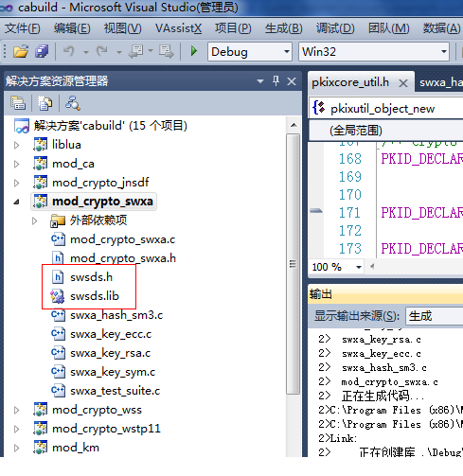Image resolution: width=463 pixels, height=476 pixels.
Task: Click the liblua project icon
Action: (41, 145)
